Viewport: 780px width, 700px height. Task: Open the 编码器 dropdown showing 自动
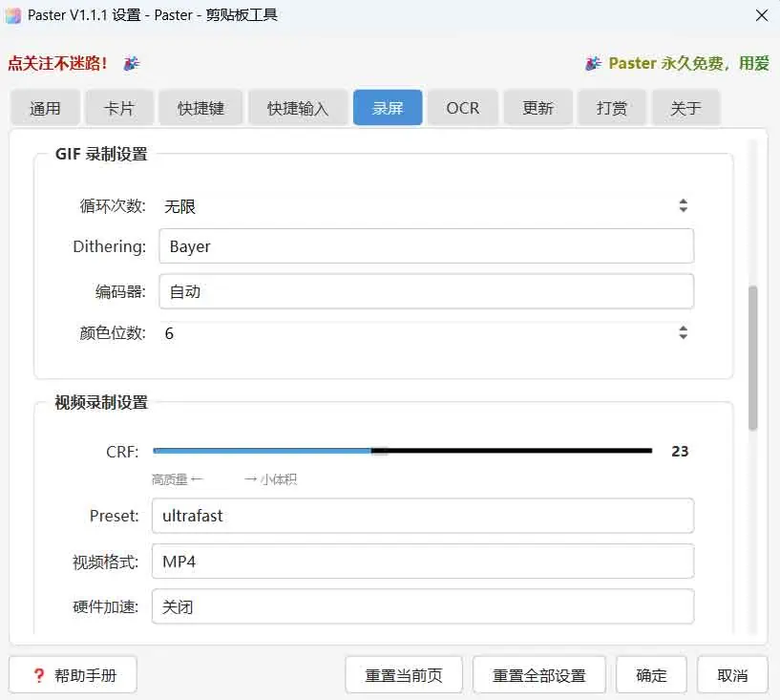[427, 291]
